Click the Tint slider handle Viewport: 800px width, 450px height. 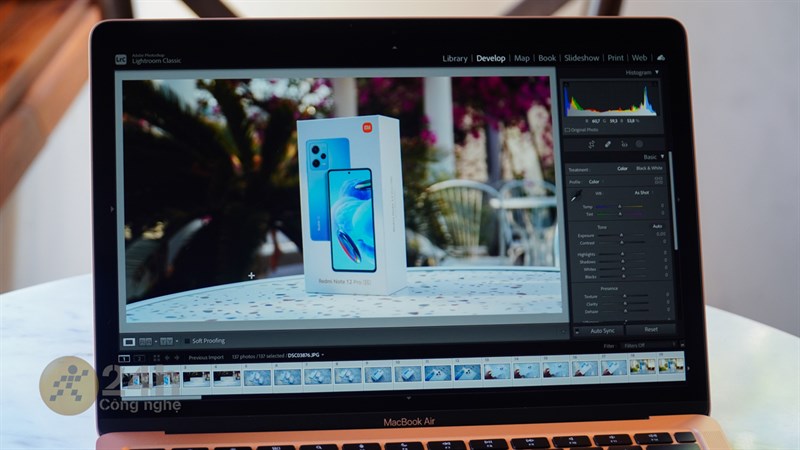(620, 214)
